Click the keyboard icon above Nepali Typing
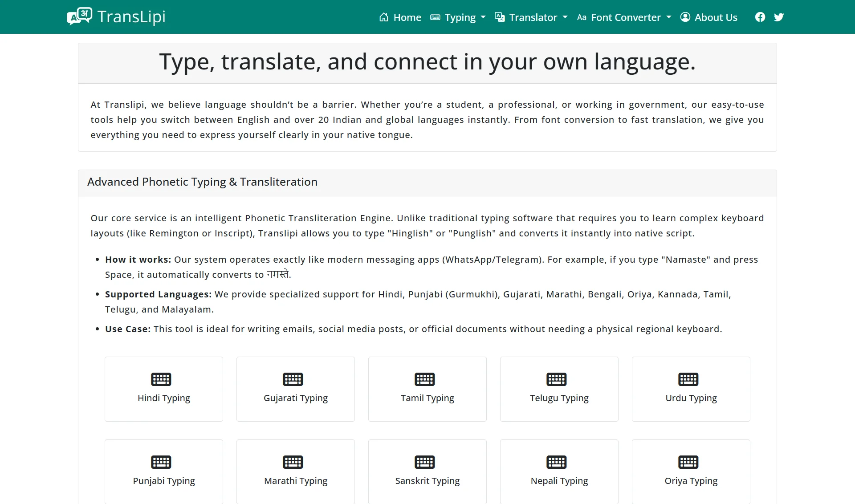855x504 pixels. click(556, 462)
